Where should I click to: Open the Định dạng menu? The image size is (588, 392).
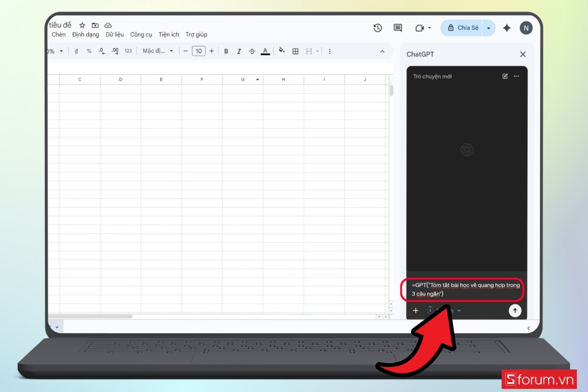pos(85,35)
